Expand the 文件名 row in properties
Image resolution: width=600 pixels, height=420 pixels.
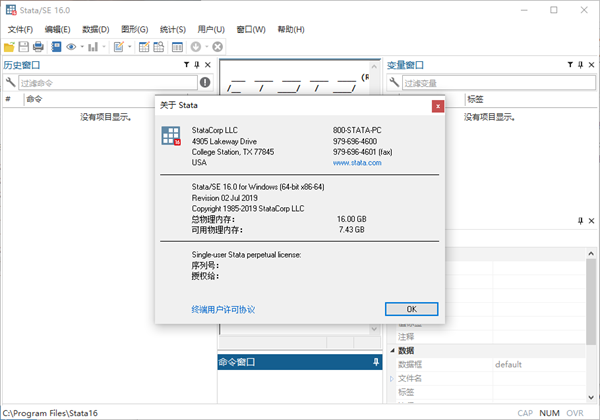[392, 379]
